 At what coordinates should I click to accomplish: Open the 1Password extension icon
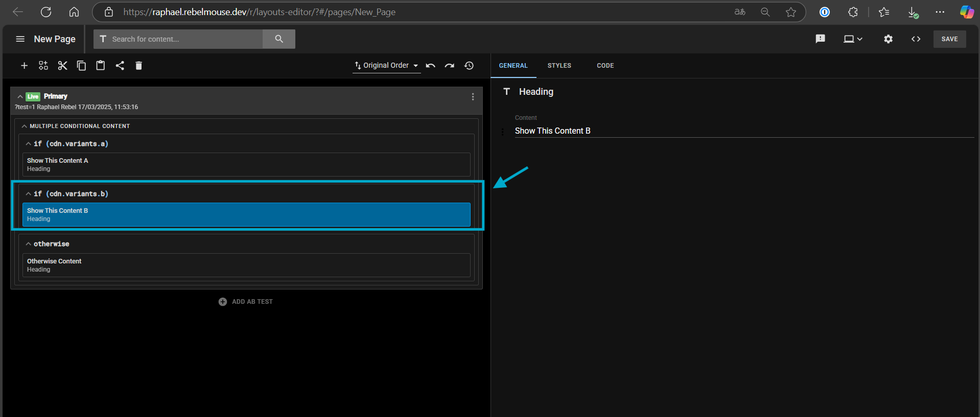point(825,12)
